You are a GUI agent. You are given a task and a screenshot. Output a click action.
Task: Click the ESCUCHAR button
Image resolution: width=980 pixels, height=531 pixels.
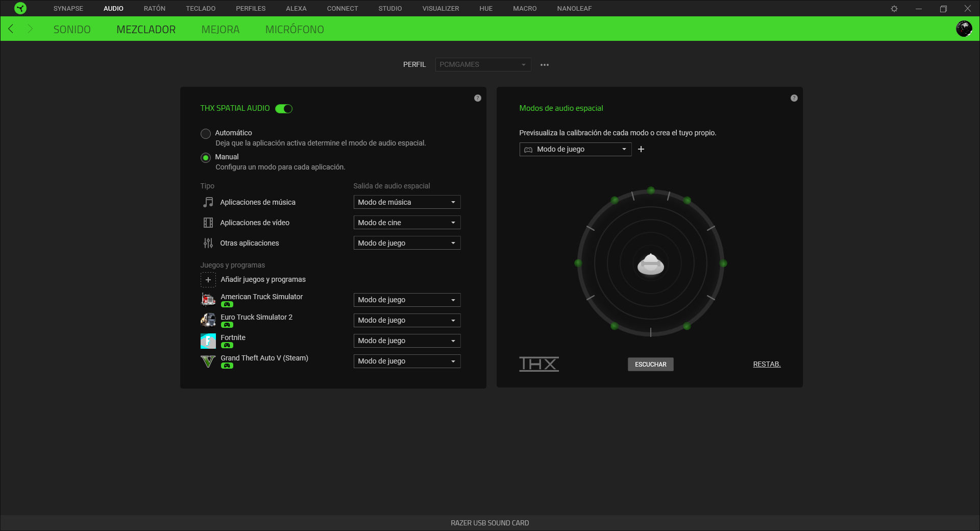651,365
